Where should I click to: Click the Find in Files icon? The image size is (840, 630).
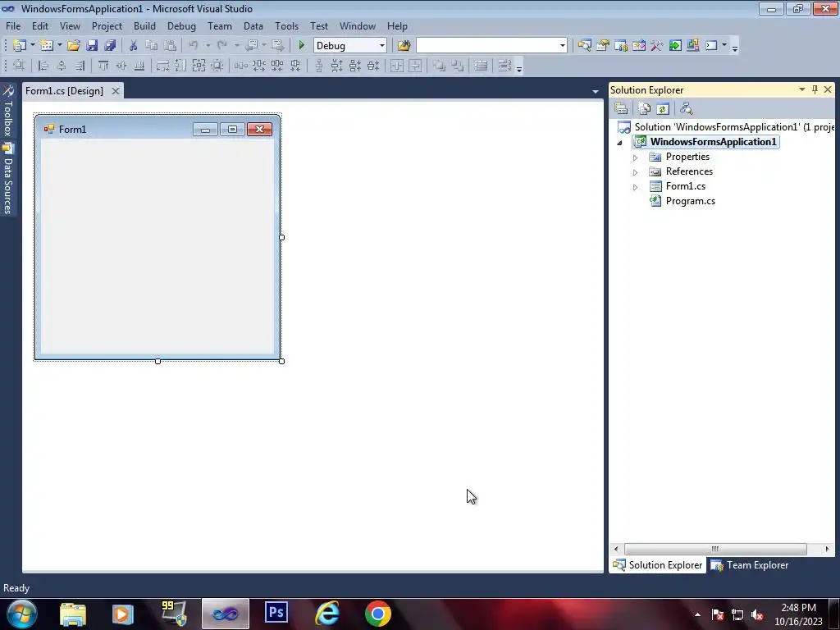click(404, 46)
